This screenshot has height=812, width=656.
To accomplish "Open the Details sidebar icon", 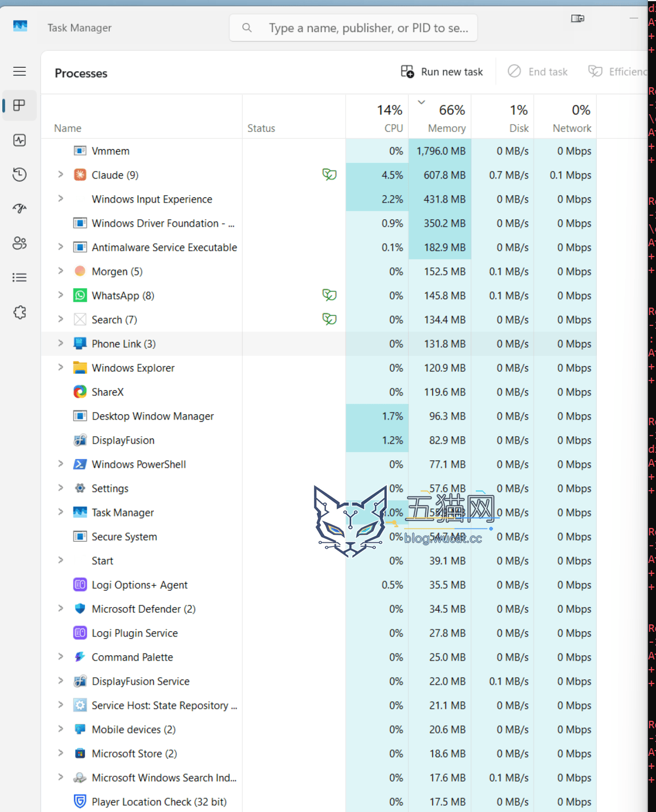I will click(20, 278).
